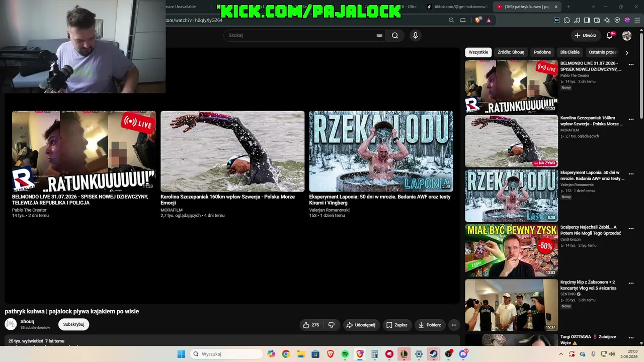The width and height of the screenshot is (644, 362).
Task: Select the Dla Ciebie filter chip
Action: pyautogui.click(x=570, y=52)
